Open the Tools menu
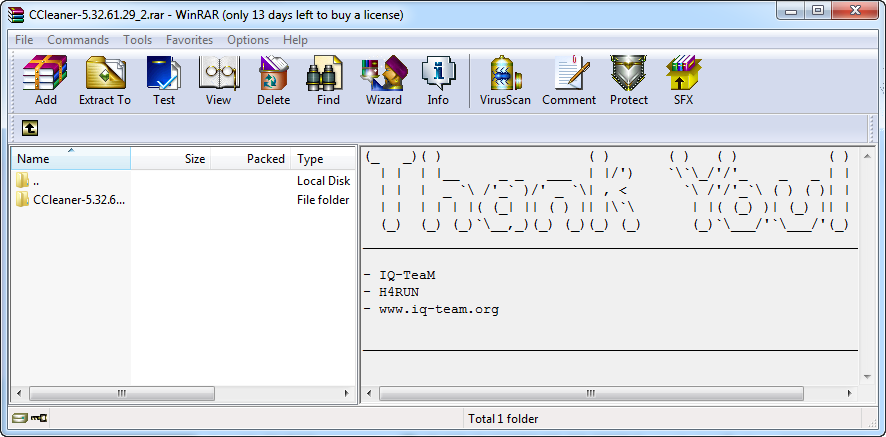 tap(138, 40)
